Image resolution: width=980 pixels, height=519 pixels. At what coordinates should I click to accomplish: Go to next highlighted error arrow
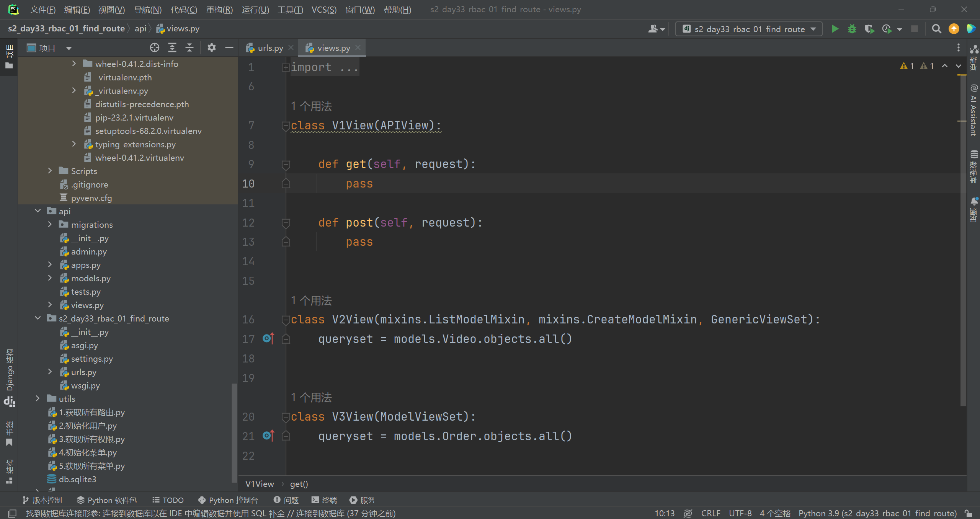[959, 66]
